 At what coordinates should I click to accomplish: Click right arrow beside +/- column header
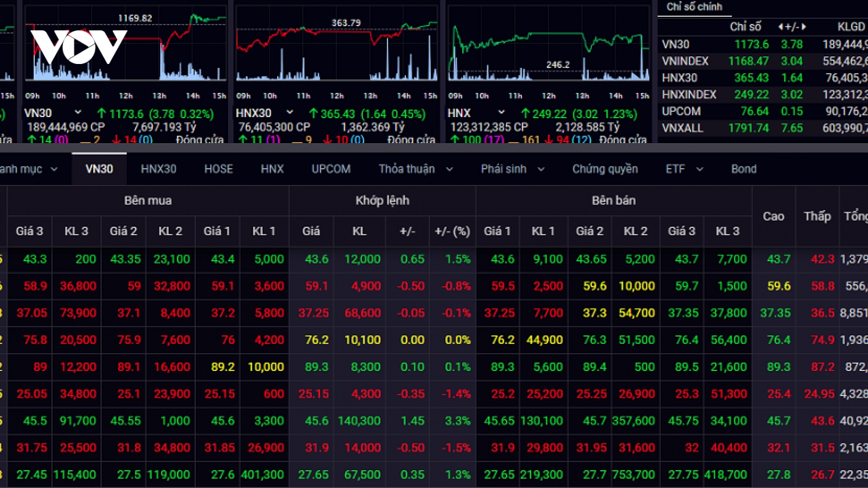pyautogui.click(x=804, y=27)
